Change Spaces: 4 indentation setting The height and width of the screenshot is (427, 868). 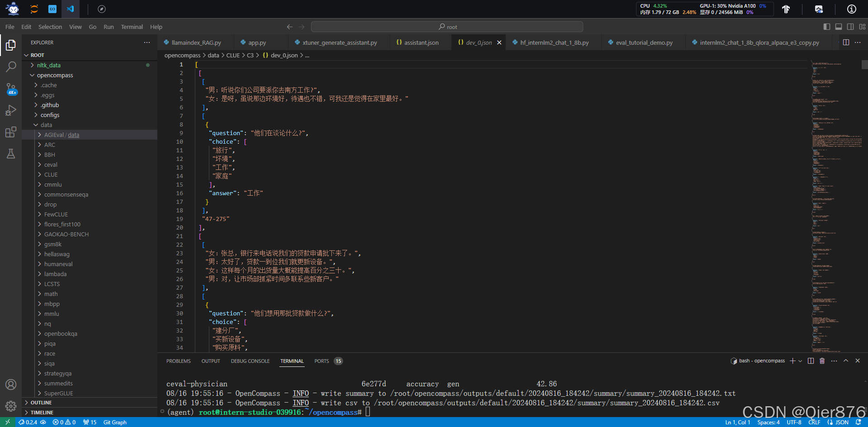[x=769, y=422]
